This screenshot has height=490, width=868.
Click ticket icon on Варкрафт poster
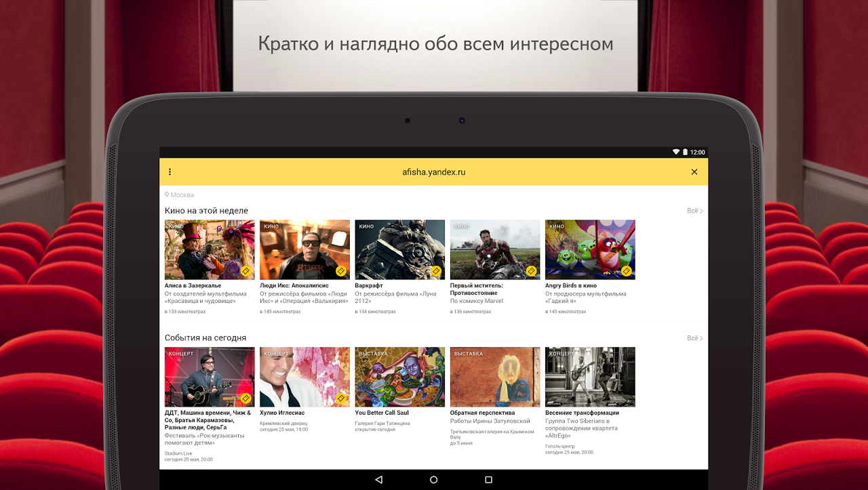(x=436, y=270)
